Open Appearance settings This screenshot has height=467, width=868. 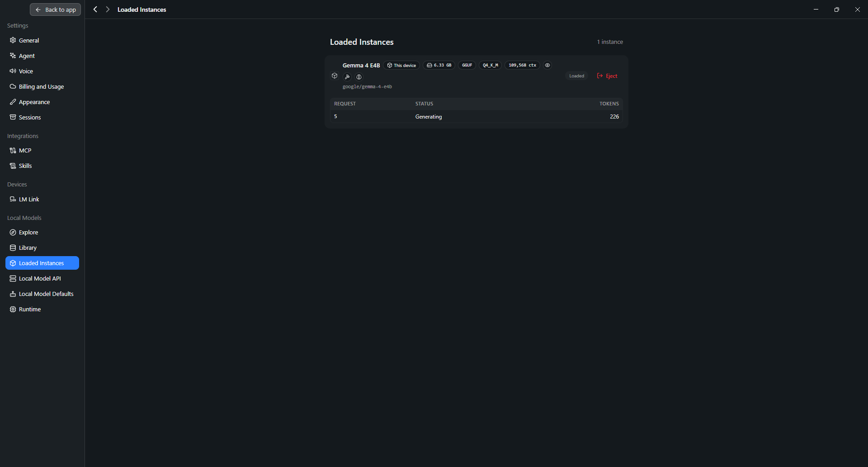pos(42,102)
